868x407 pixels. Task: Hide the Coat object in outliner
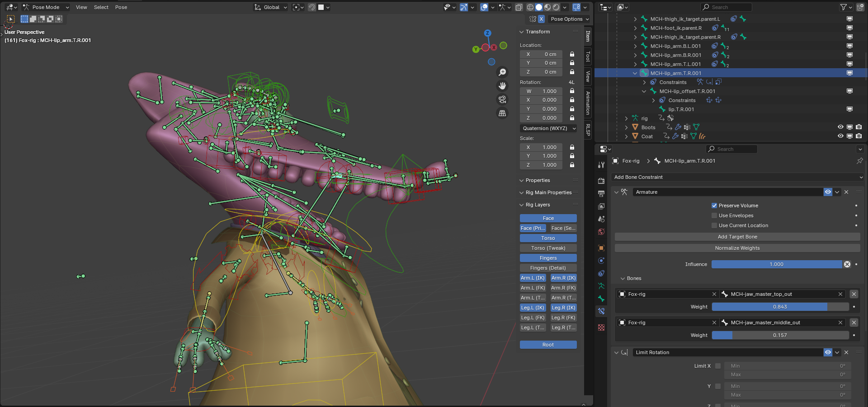(840, 136)
